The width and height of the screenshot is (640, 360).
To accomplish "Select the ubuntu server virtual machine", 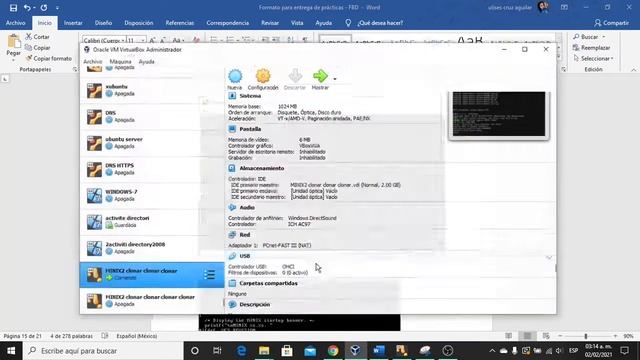I will (x=152, y=143).
